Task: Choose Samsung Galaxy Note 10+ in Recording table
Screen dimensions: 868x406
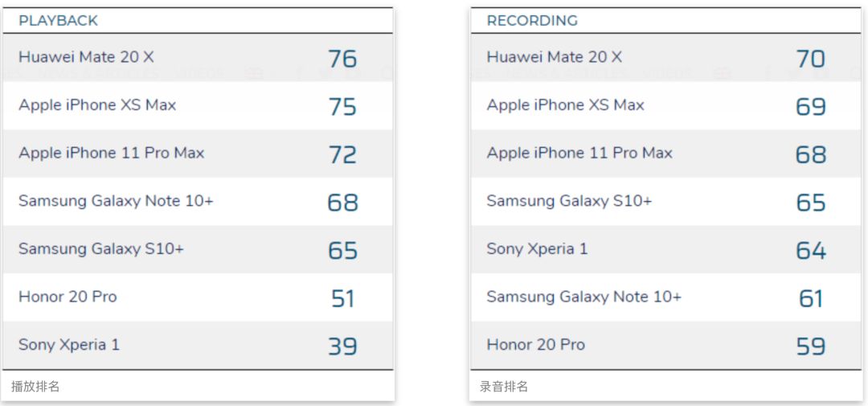Action: tap(583, 297)
